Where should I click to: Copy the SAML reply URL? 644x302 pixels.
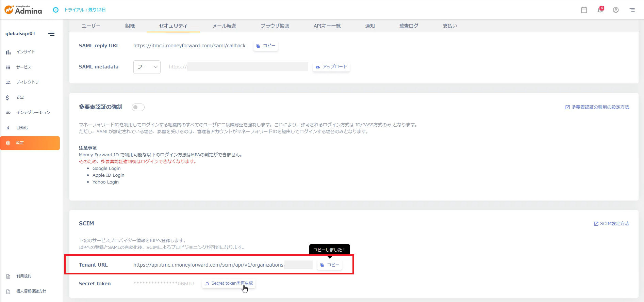[x=266, y=46]
